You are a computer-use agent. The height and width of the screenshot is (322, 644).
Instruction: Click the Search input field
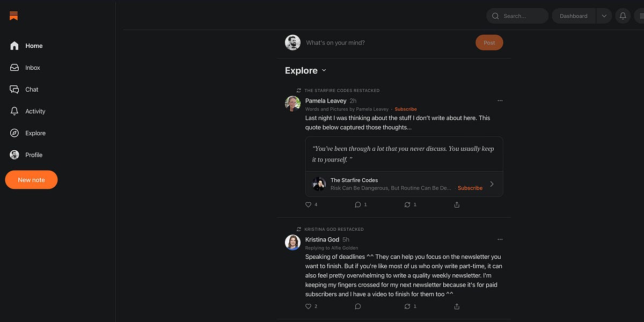point(517,16)
